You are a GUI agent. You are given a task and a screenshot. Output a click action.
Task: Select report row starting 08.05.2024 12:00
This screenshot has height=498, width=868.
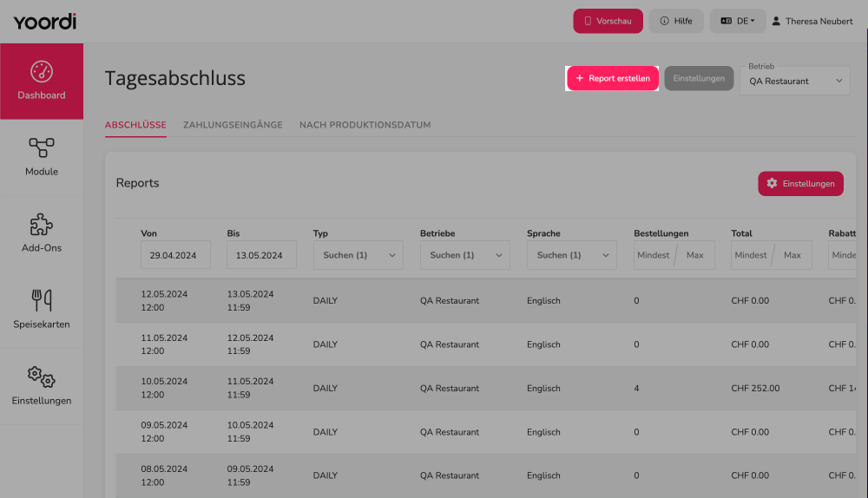click(486, 475)
